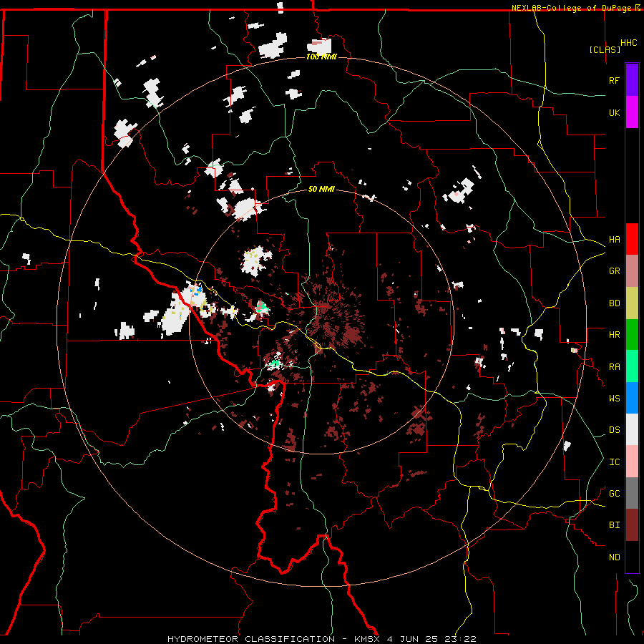The width and height of the screenshot is (644, 644).
Task: Select the GR legend color block
Action: [x=632, y=271]
